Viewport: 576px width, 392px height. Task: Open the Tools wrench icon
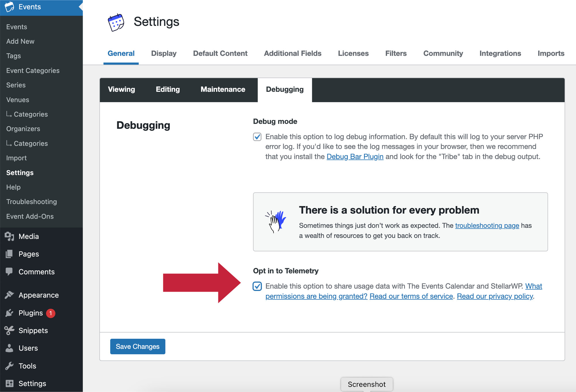click(x=10, y=366)
